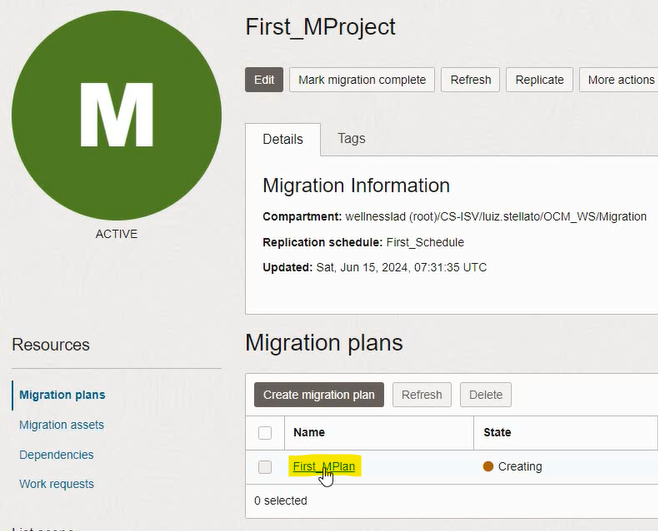Screen dimensions: 658x531
Task: Refresh the First_MProject details
Action: 470,80
